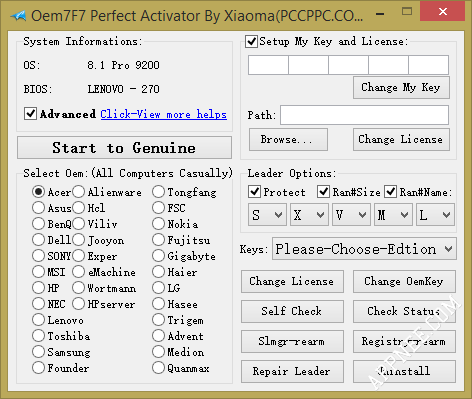
Task: Choose Gigabyte as OEM
Action: point(158,256)
